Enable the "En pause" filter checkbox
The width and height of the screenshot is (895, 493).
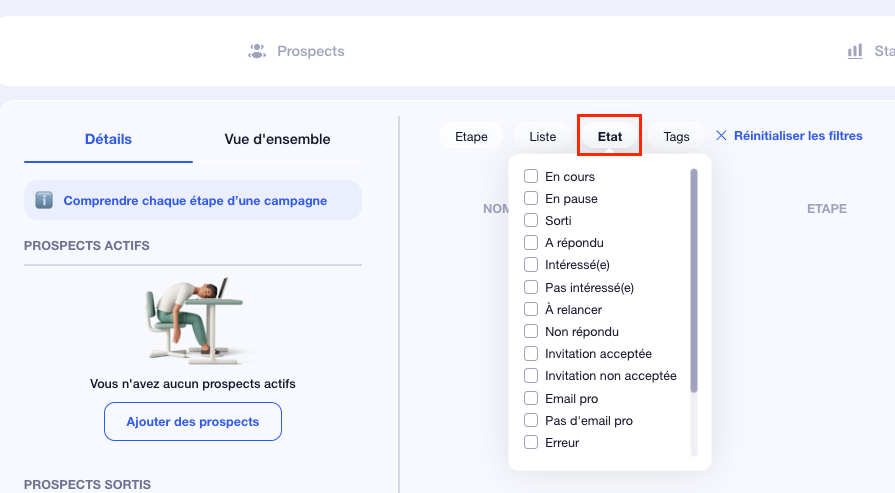(x=531, y=199)
